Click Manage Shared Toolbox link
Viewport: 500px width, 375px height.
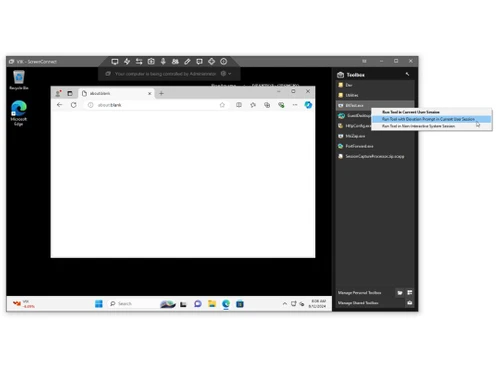[358, 303]
